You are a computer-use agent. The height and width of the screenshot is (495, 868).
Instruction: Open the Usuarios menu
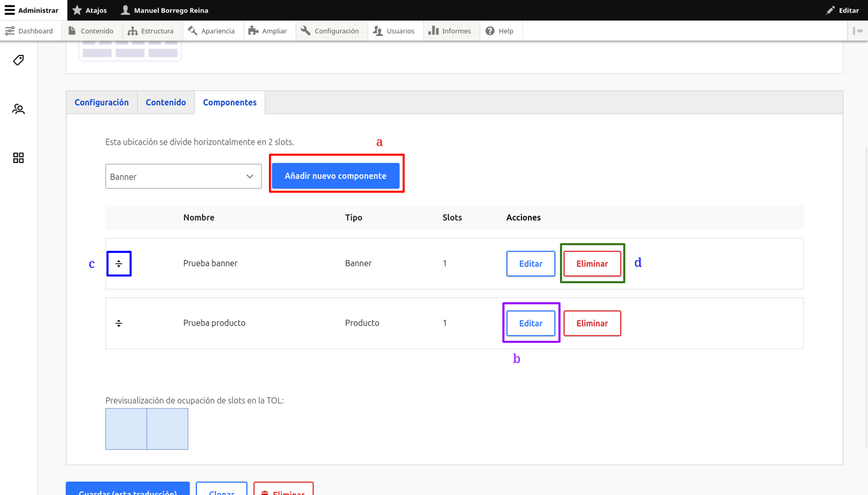coord(394,31)
